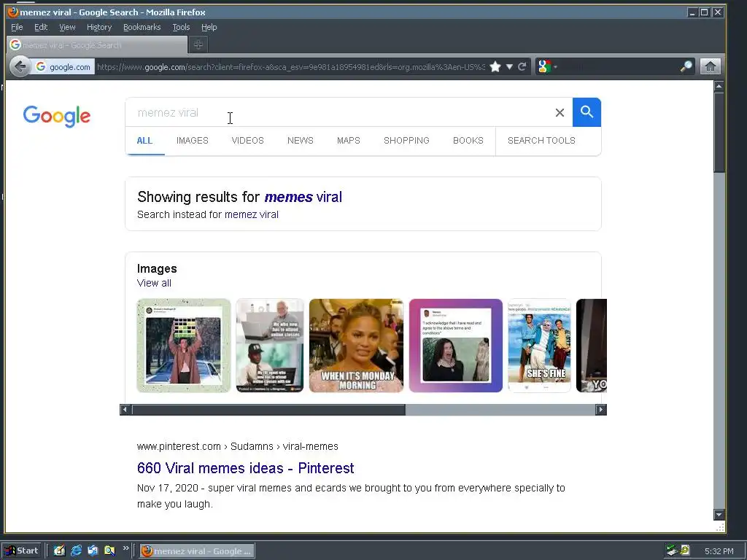Open the 'online classes' two-panel meme thumbnail
The image size is (747, 560).
pos(270,346)
